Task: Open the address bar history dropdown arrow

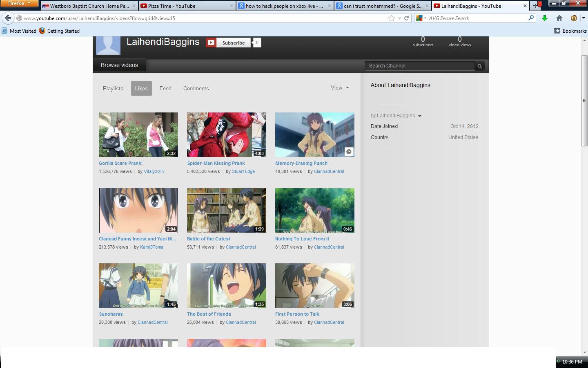Action: [x=399, y=18]
